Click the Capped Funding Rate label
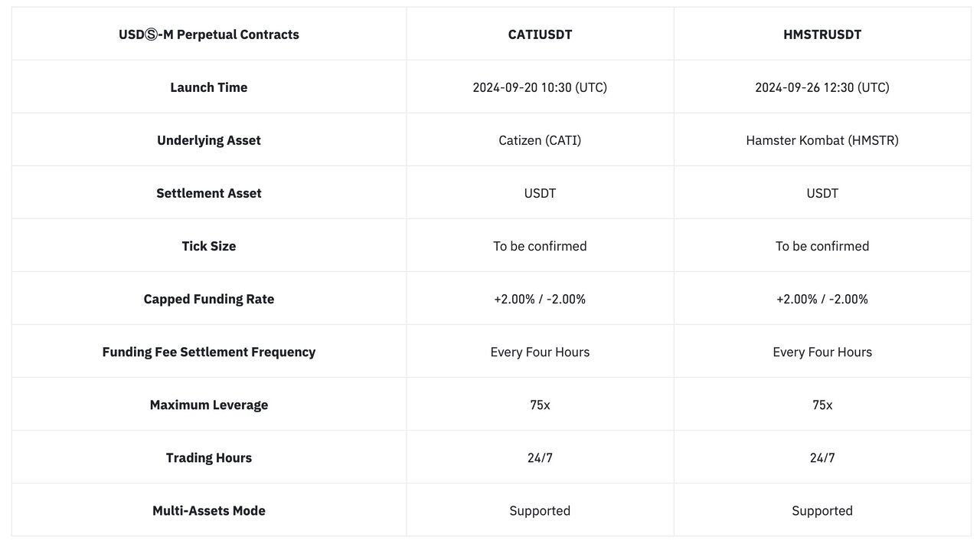 click(209, 299)
